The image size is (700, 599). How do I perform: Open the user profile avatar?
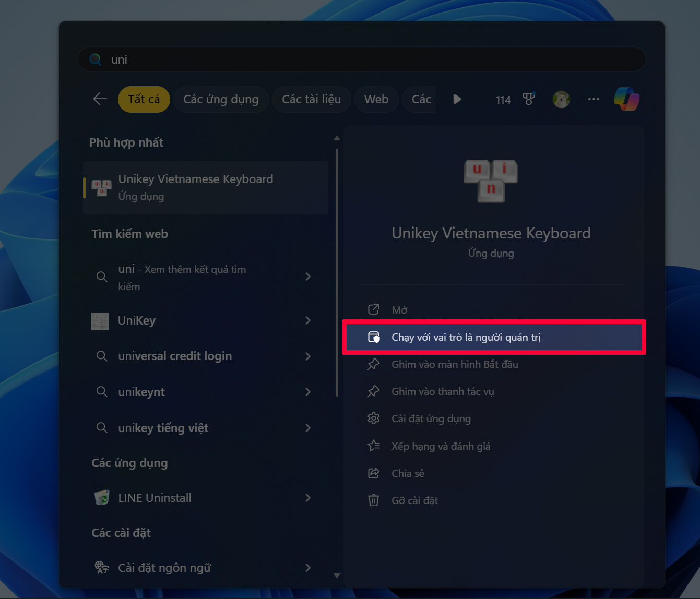point(561,99)
